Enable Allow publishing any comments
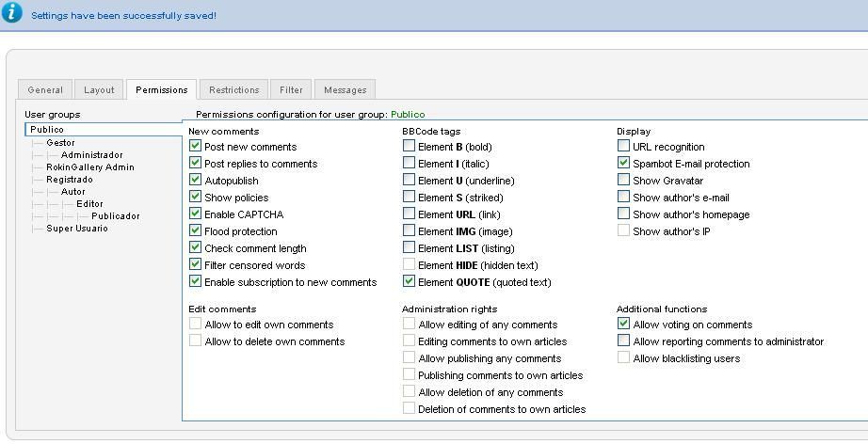The height and width of the screenshot is (444, 868). [x=409, y=357]
